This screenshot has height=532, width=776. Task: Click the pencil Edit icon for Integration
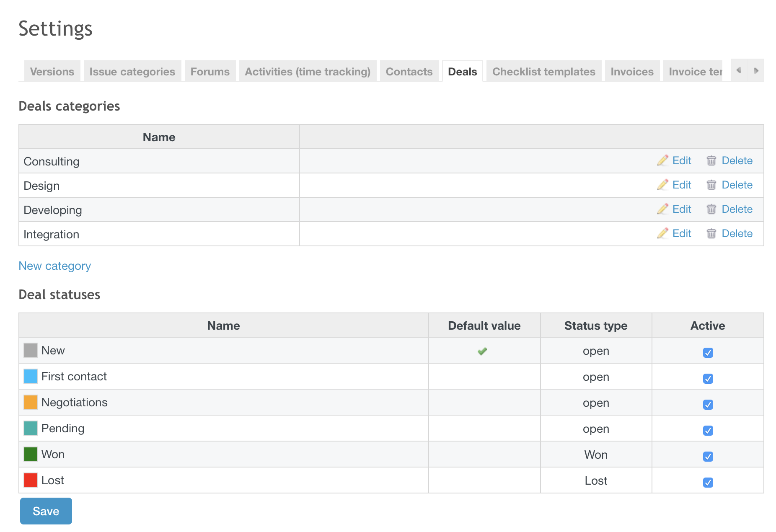point(662,233)
